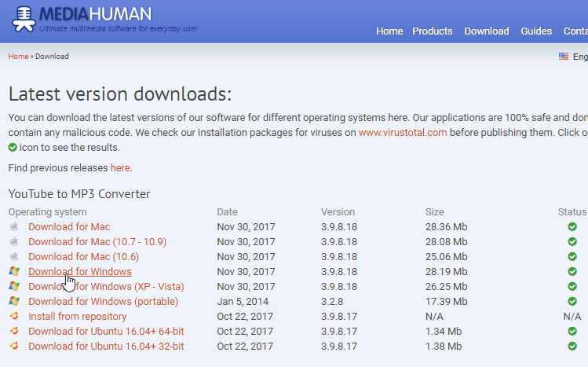The image size is (588, 367).
Task: Click the '17.39 Mb' size cell
Action: tap(446, 301)
